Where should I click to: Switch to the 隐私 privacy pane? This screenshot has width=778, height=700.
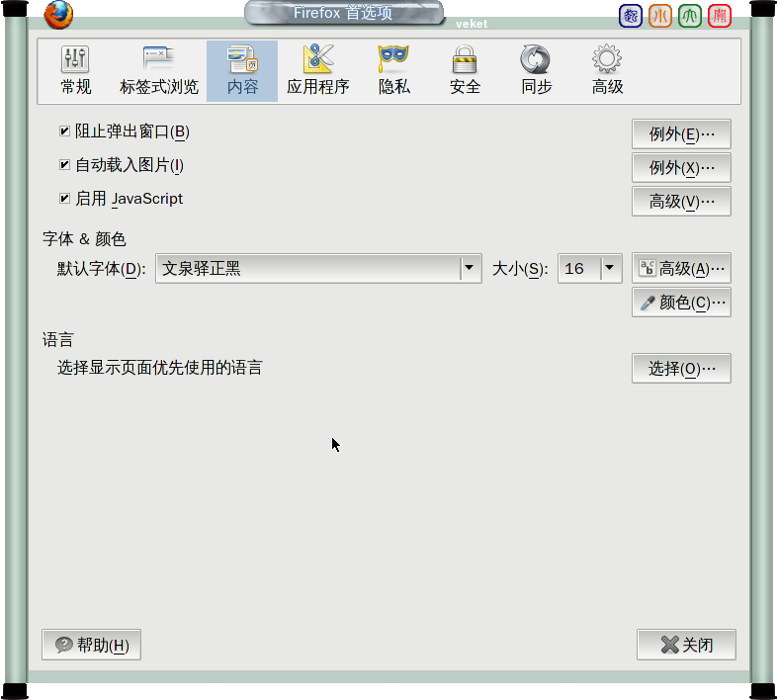(x=394, y=71)
